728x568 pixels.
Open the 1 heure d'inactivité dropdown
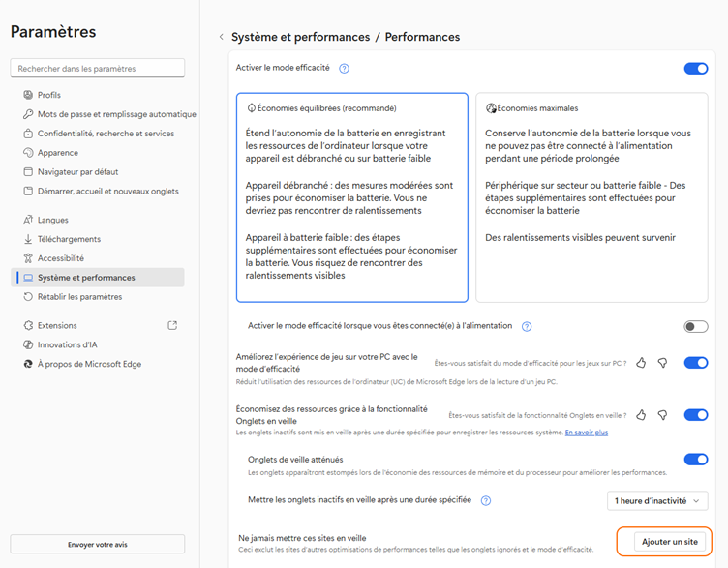pos(657,501)
